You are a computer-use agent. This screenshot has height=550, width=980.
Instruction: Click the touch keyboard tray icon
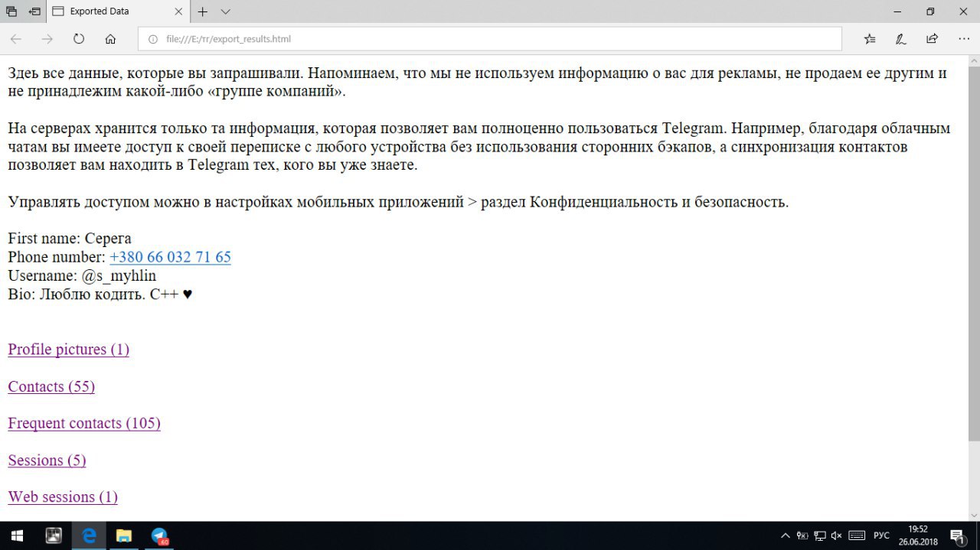(857, 535)
